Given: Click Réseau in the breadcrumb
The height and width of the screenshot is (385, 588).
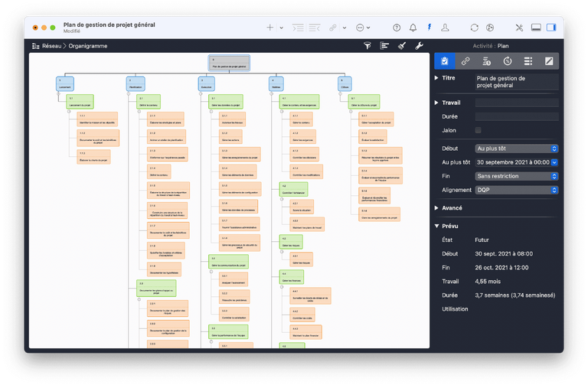Looking at the screenshot, I should click(52, 46).
